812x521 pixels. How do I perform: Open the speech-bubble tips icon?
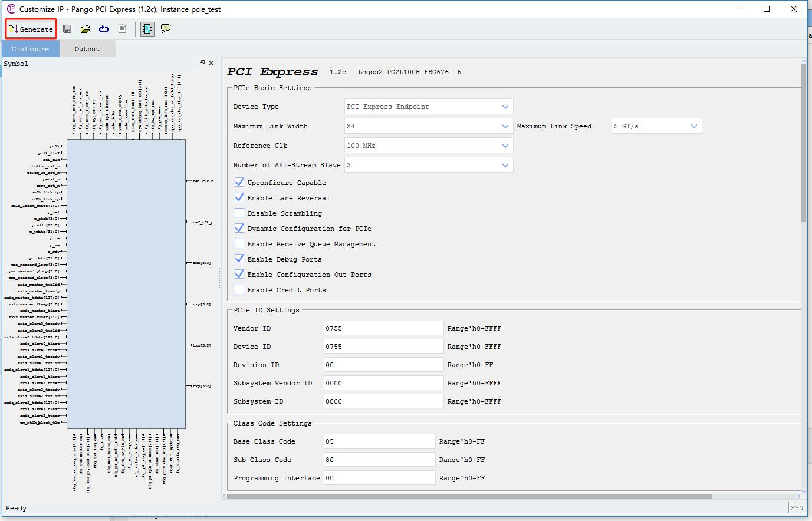(x=166, y=28)
